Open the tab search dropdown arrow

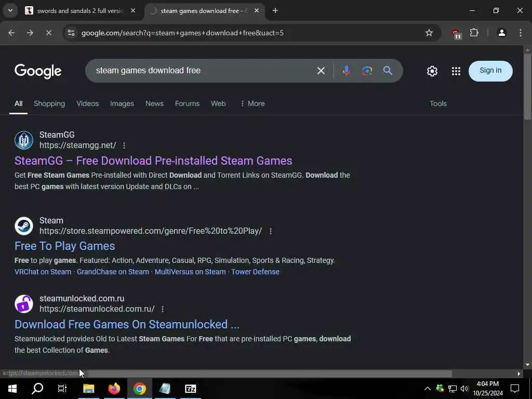point(10,10)
